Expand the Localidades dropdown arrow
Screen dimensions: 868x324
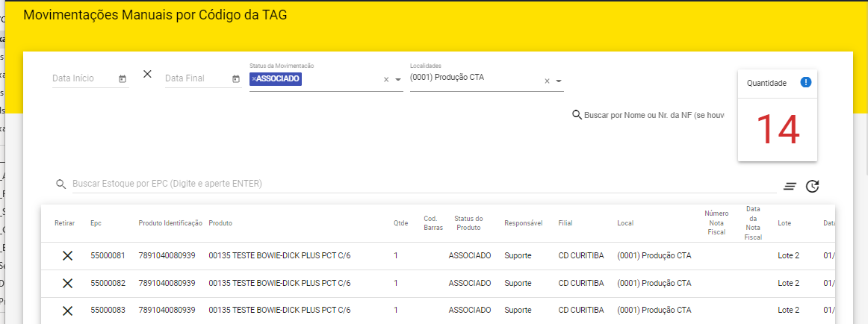559,81
